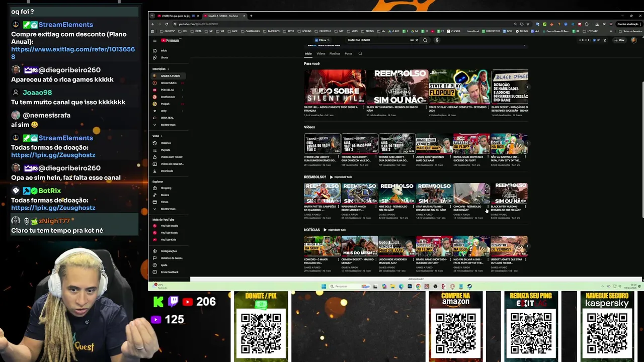Viewport: 644px width, 362px height.
Task: Click Reproduzir tudo next to REEMBOLSO?
Action: coord(341,177)
